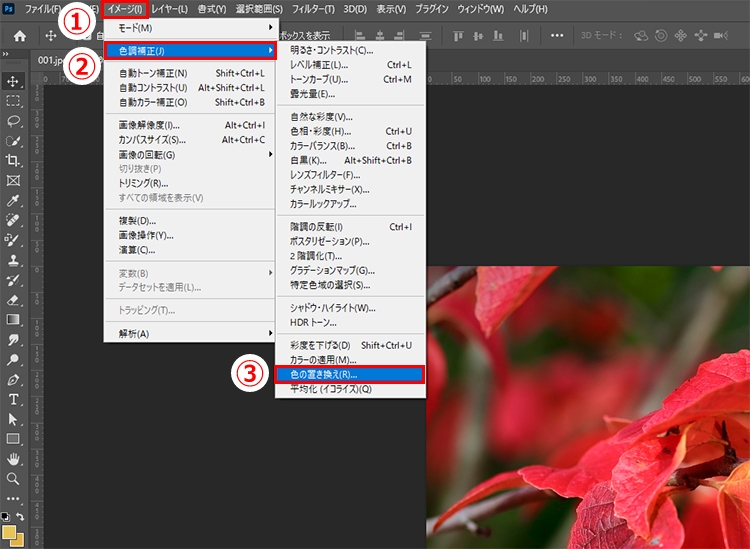
Task: Select the Path Selection tool
Action: (13, 419)
